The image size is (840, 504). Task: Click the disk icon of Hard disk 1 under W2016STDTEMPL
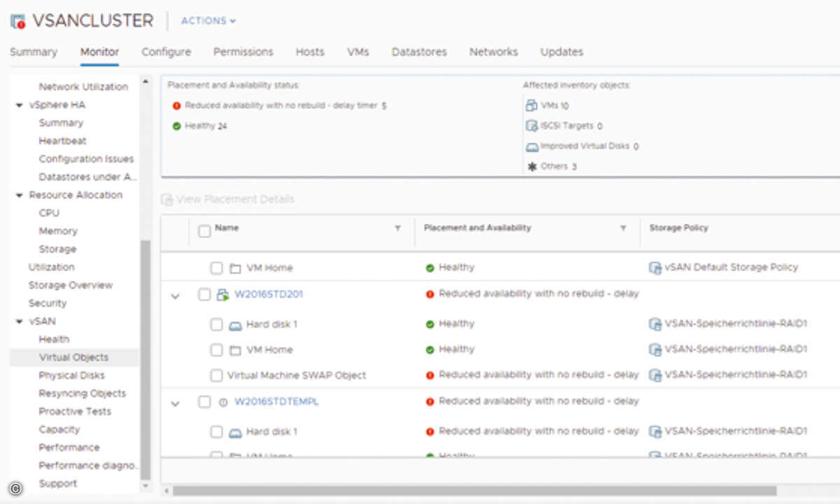[x=235, y=432]
